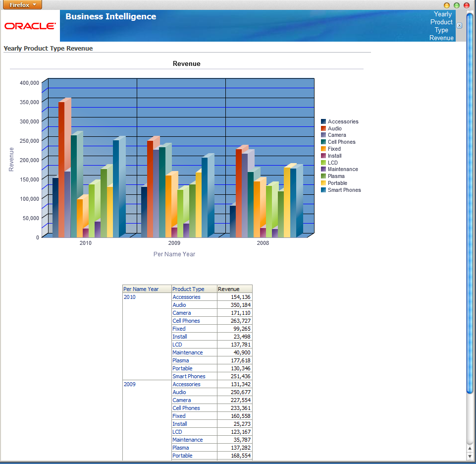
Task: Click the Oracle logo
Action: (29, 27)
